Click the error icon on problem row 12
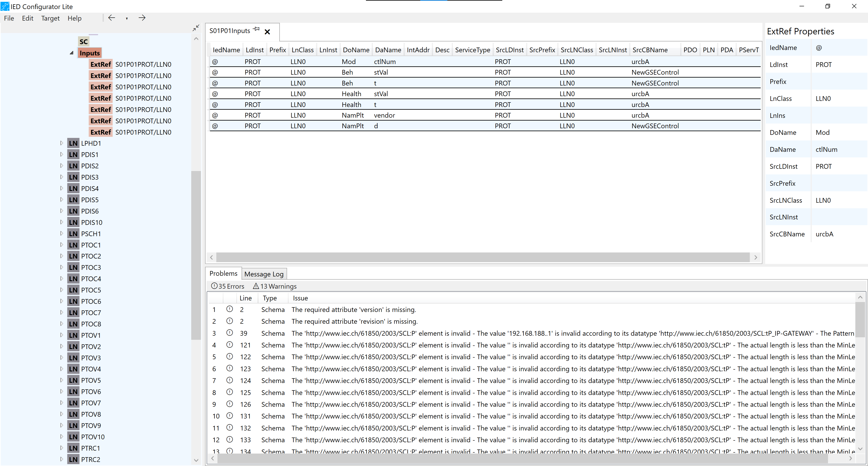 point(229,439)
